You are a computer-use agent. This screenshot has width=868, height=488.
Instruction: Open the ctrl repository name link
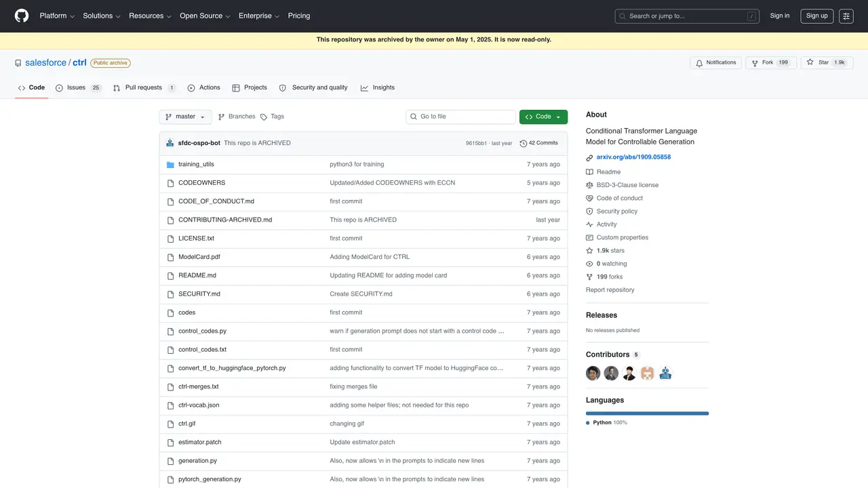79,62
